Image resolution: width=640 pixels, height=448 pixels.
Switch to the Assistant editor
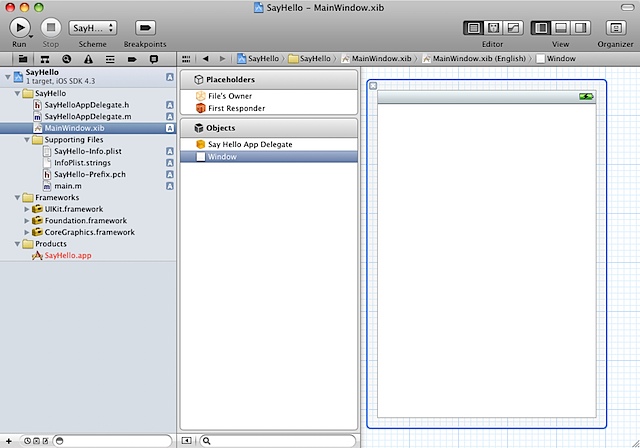(x=494, y=28)
